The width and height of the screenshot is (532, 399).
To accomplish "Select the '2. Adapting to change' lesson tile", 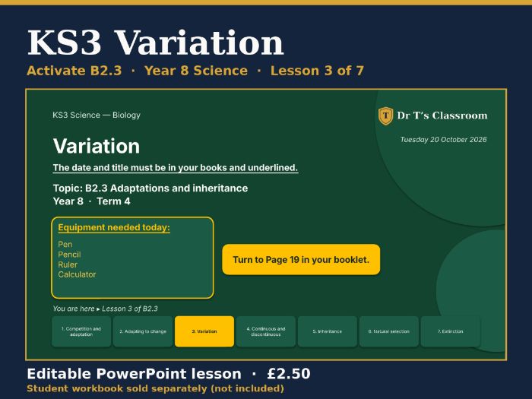I will coord(143,331).
